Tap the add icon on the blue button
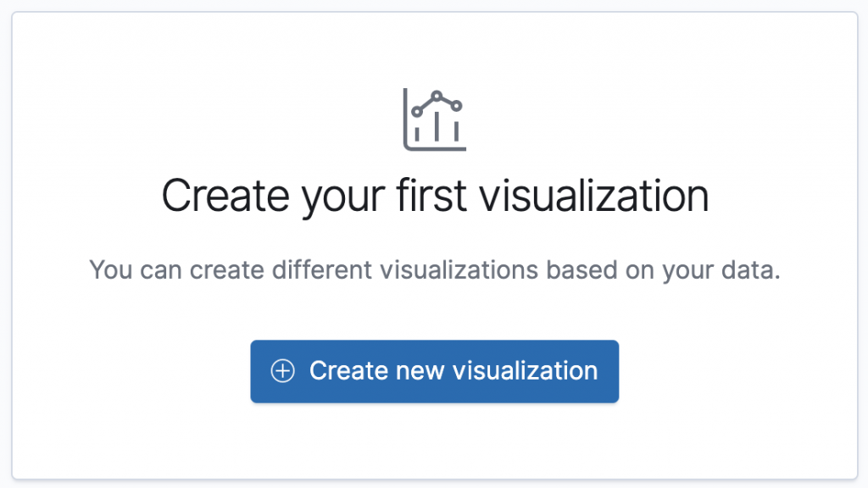Viewport: 868px width, 488px height. click(x=282, y=371)
